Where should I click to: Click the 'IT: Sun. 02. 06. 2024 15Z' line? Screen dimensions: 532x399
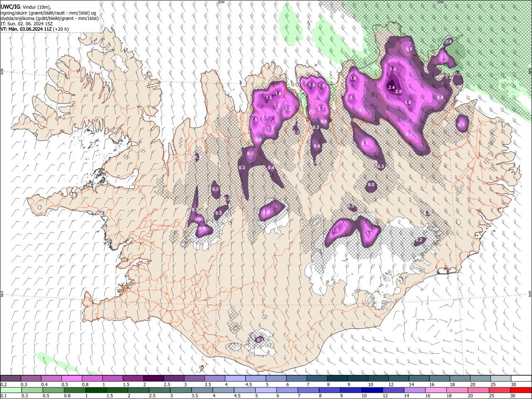[x=27, y=24]
